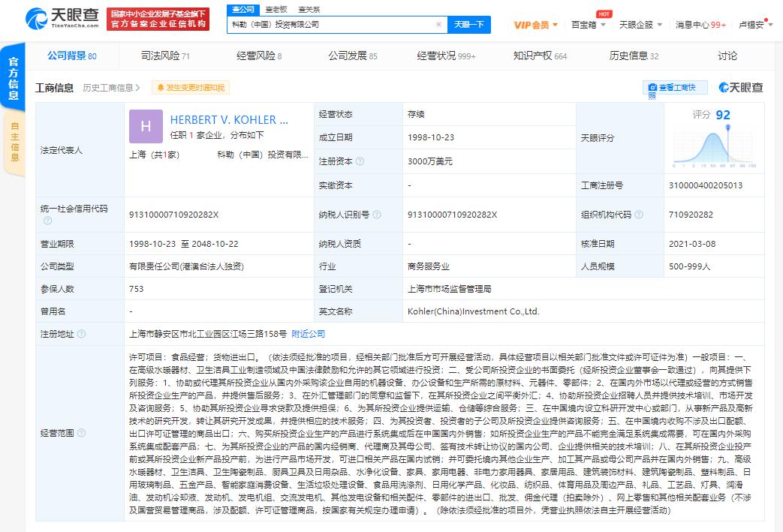Screen dimensions: 783x532
Task: Clear the search box with the X icon
Action: [x=438, y=25]
